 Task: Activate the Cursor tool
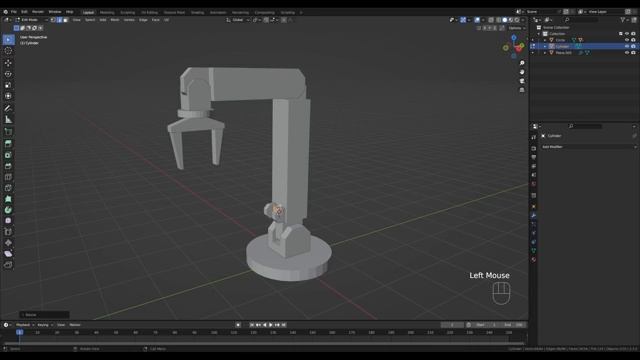[x=8, y=51]
